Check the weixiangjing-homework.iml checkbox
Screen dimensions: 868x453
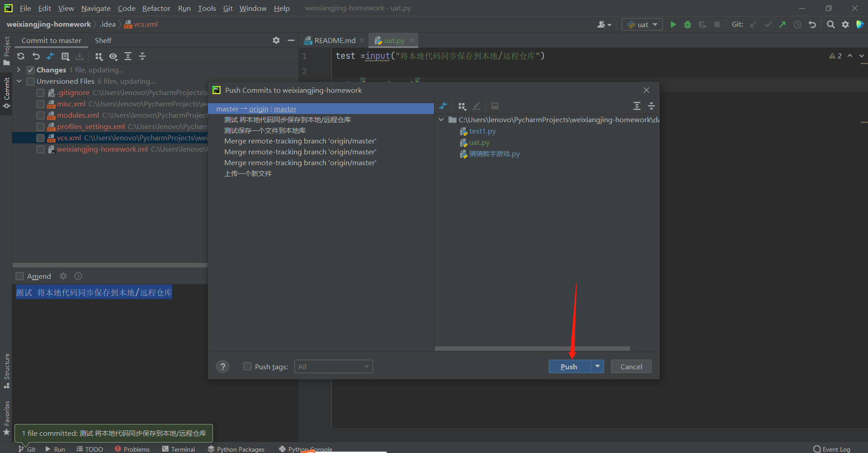(40, 149)
